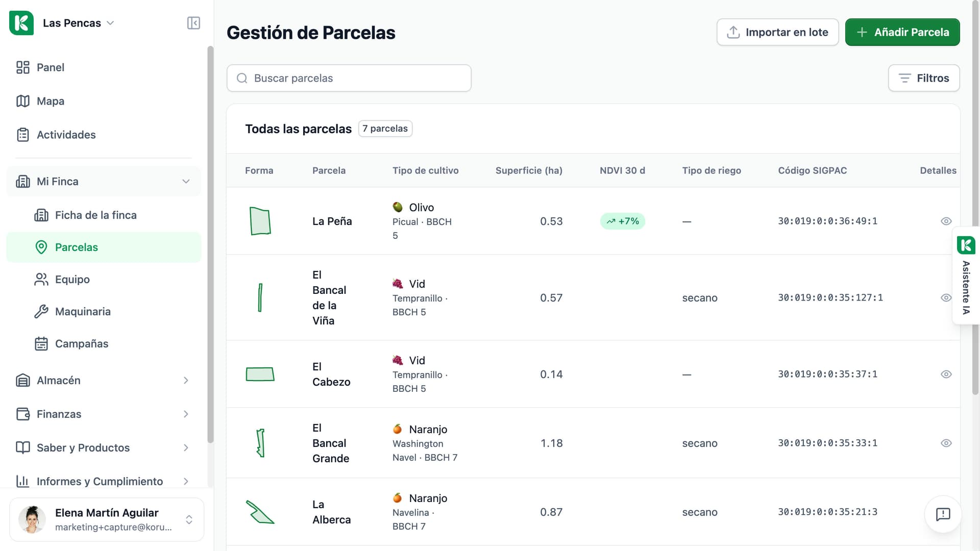Click the grape icon in El Cabezo row

[398, 360]
